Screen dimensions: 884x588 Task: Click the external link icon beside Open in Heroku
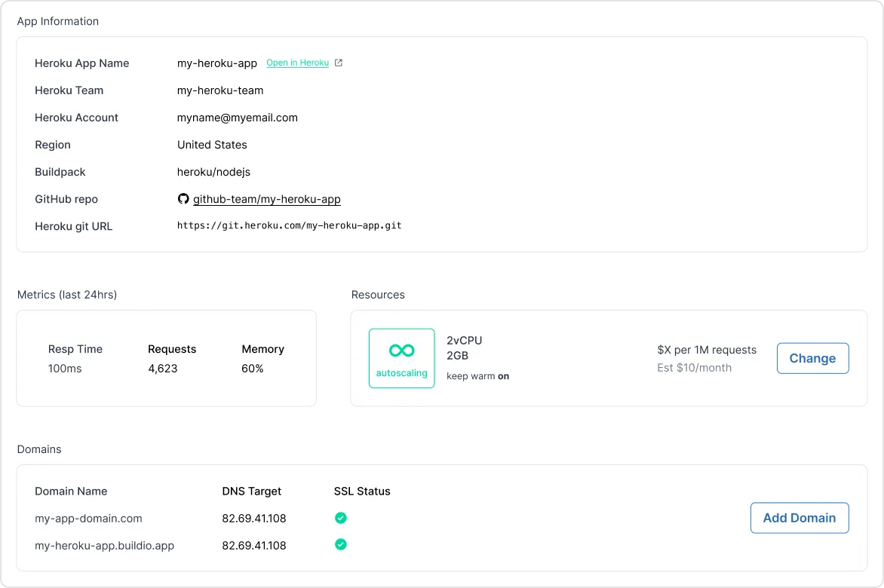pyautogui.click(x=339, y=63)
